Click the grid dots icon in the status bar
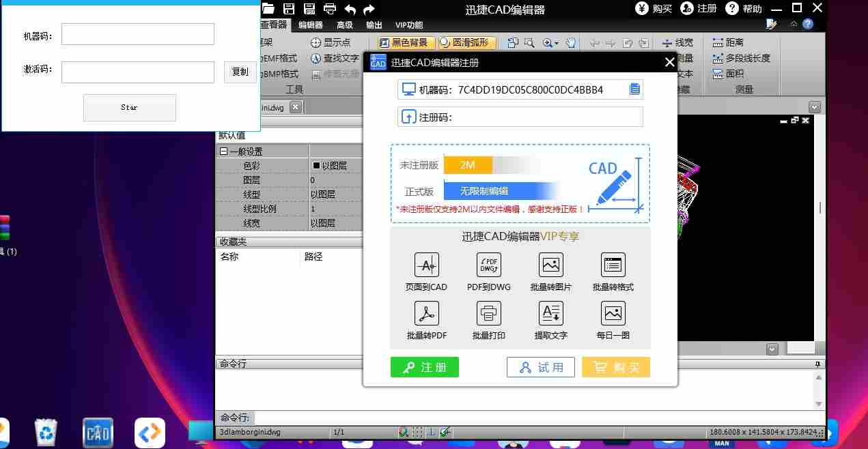Screen dimensions: 868x449 tap(419, 432)
